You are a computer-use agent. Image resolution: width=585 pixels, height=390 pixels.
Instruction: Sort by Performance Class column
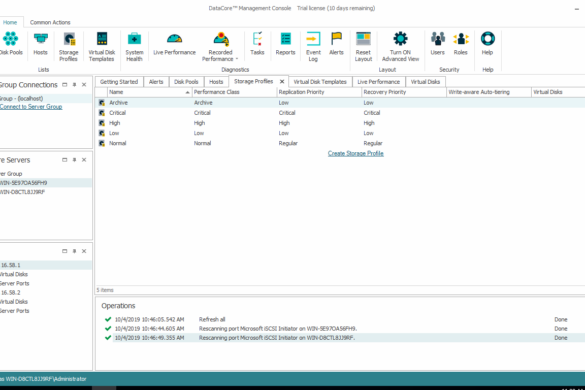[235, 92]
